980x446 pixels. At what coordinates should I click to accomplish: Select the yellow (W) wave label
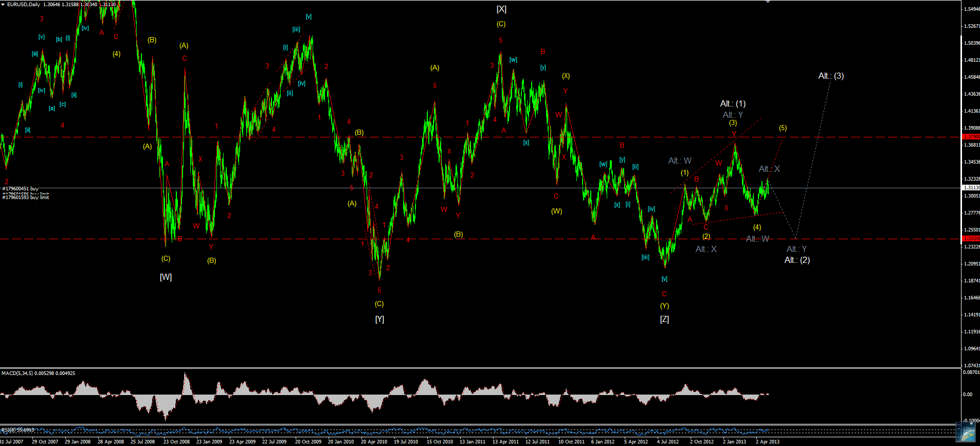coord(556,211)
